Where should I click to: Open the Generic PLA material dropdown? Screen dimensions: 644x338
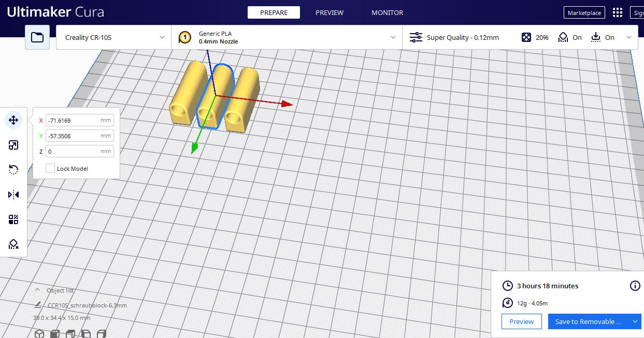[x=287, y=37]
